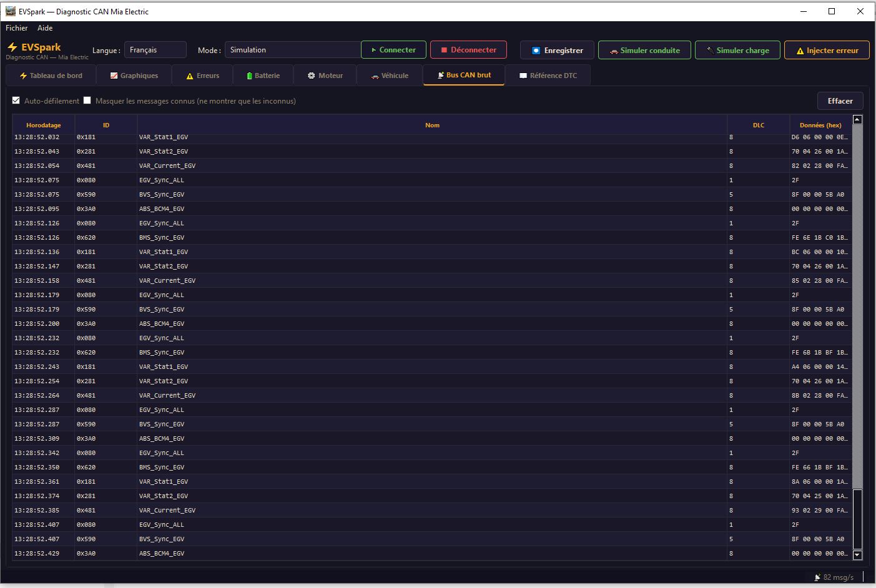Click the gear icon in Moteur tab
876x588 pixels.
311,76
